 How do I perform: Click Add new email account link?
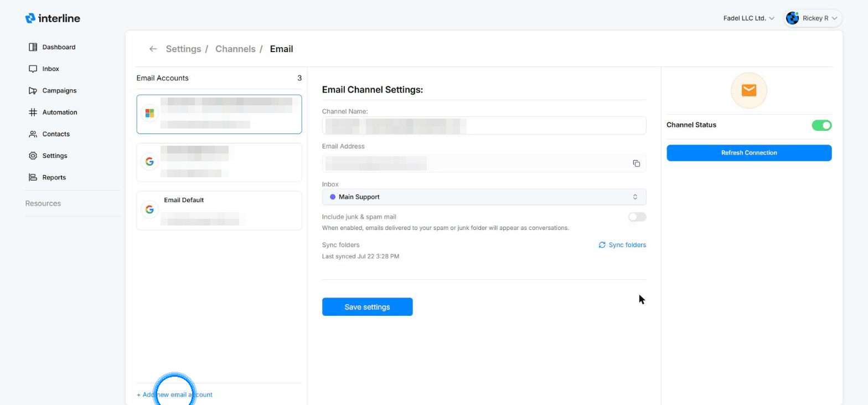174,394
